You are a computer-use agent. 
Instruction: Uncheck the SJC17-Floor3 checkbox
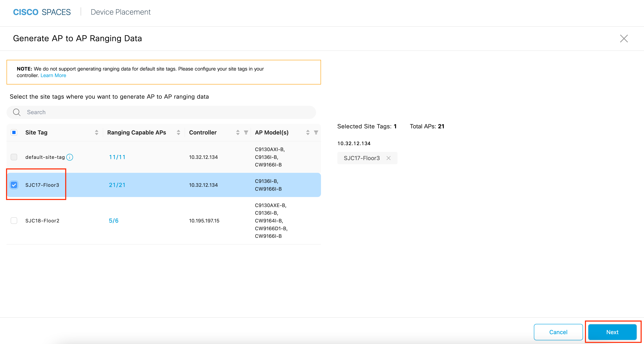coord(14,185)
